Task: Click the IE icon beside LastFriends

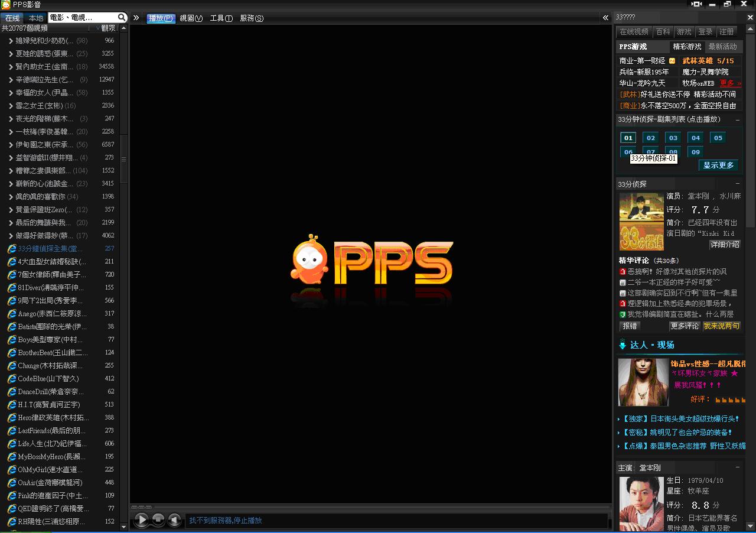Action: coord(12,431)
